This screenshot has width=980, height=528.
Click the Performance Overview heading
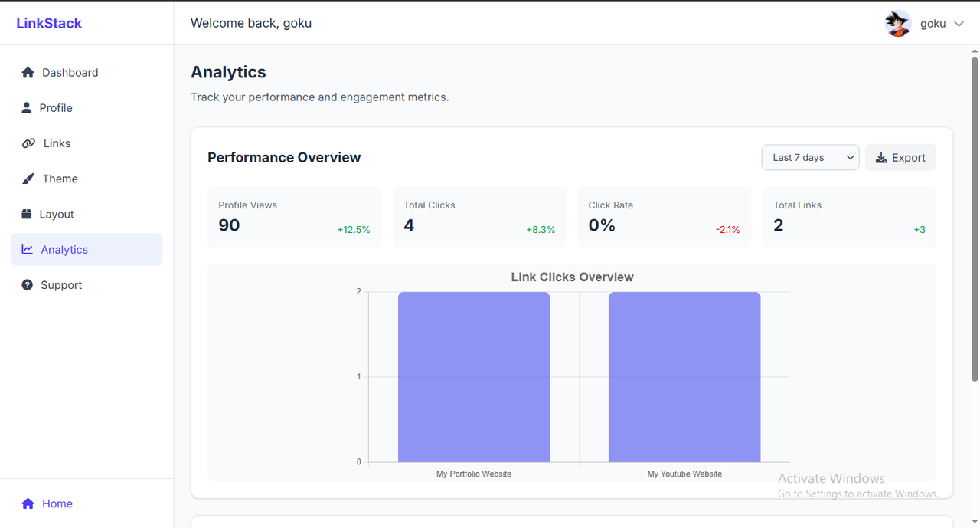pos(284,158)
